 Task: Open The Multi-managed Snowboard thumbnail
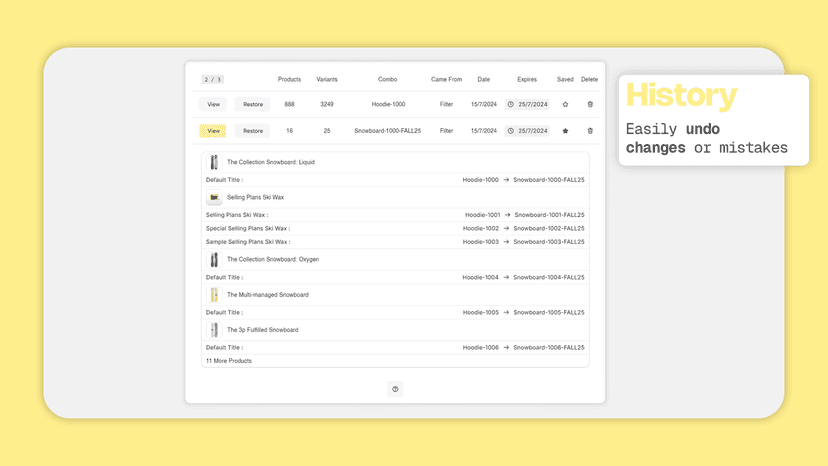tap(214, 295)
